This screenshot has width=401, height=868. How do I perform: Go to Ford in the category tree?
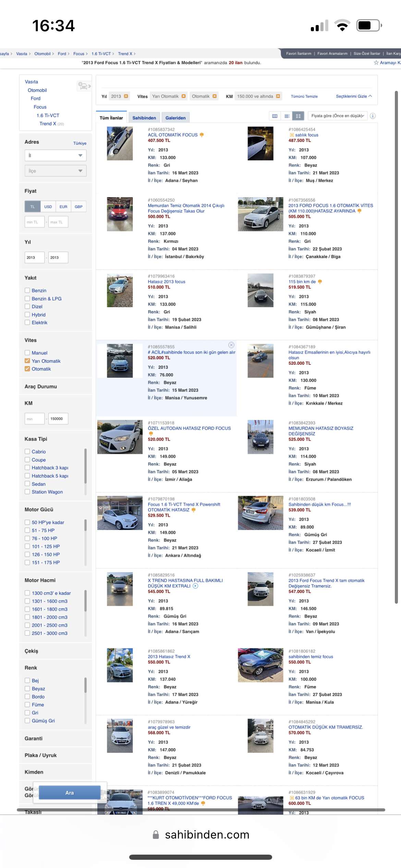click(x=36, y=98)
